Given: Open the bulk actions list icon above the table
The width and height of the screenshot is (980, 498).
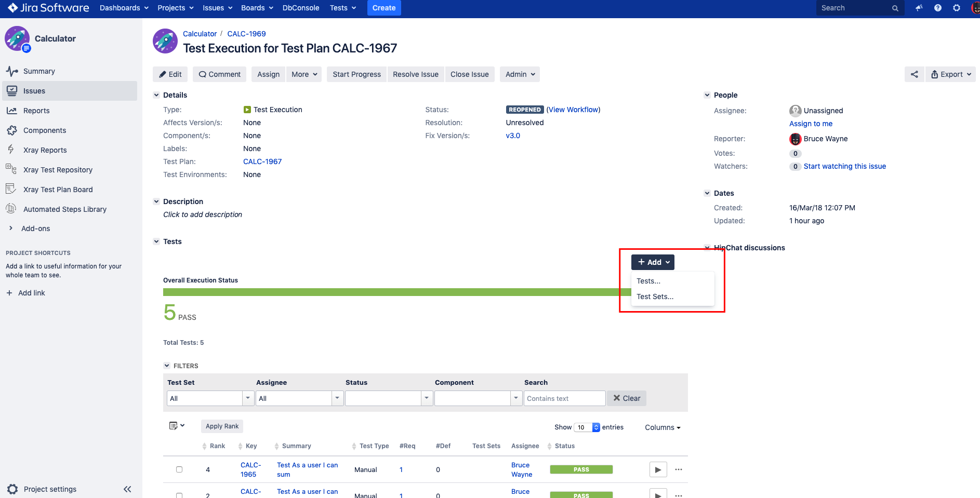Looking at the screenshot, I should 177,426.
